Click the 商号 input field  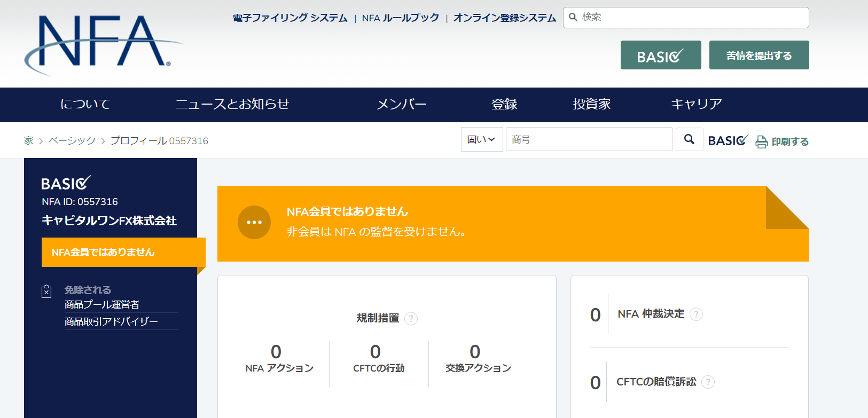(589, 139)
